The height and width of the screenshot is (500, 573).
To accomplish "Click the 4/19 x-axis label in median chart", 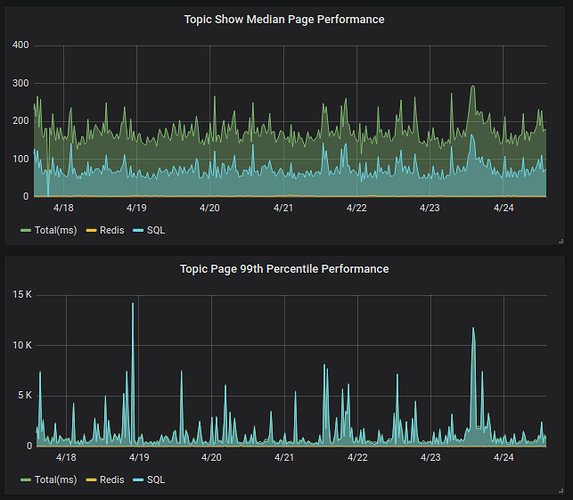I will (136, 208).
